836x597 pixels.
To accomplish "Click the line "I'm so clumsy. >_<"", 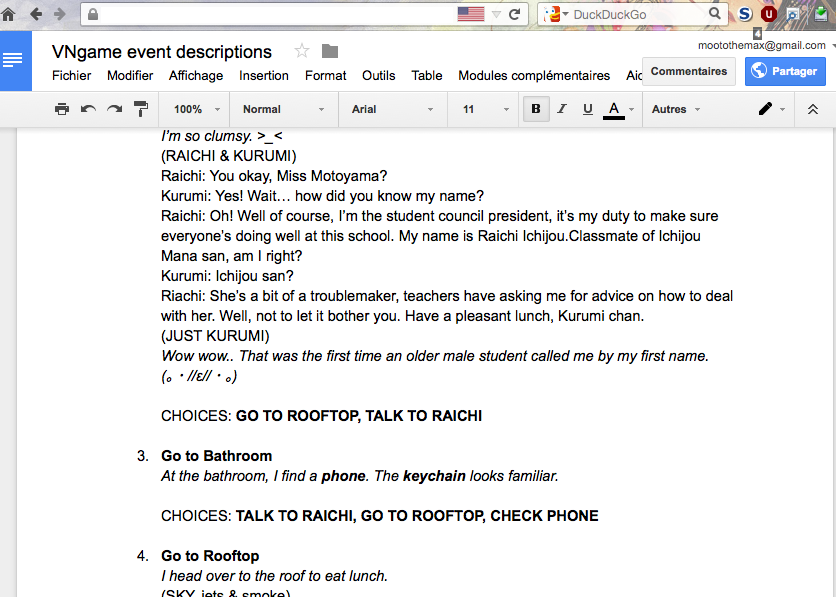I will click(x=222, y=136).
